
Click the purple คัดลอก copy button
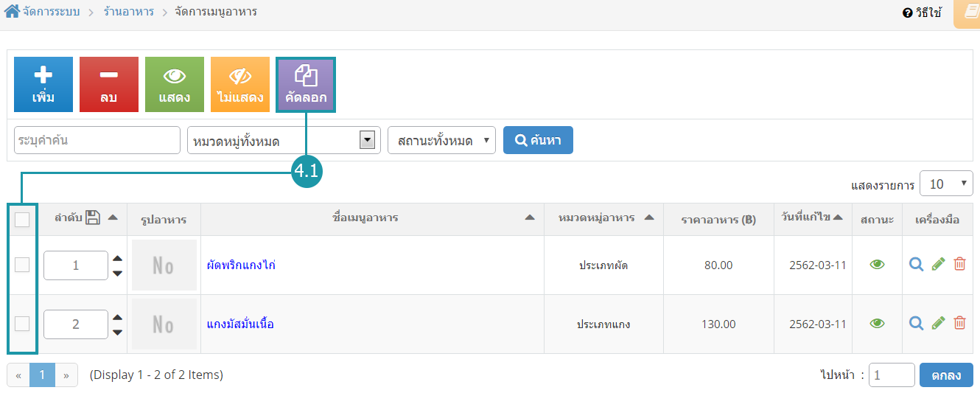(x=306, y=85)
